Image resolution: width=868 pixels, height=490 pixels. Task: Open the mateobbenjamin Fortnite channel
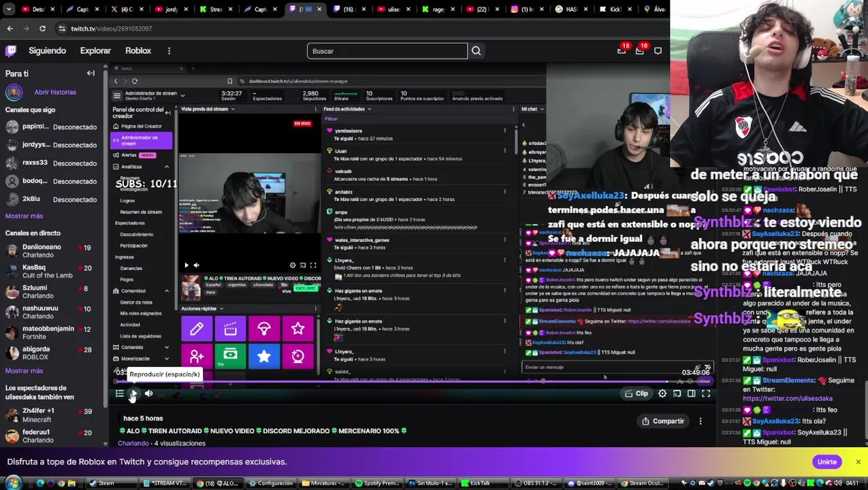[x=51, y=333]
